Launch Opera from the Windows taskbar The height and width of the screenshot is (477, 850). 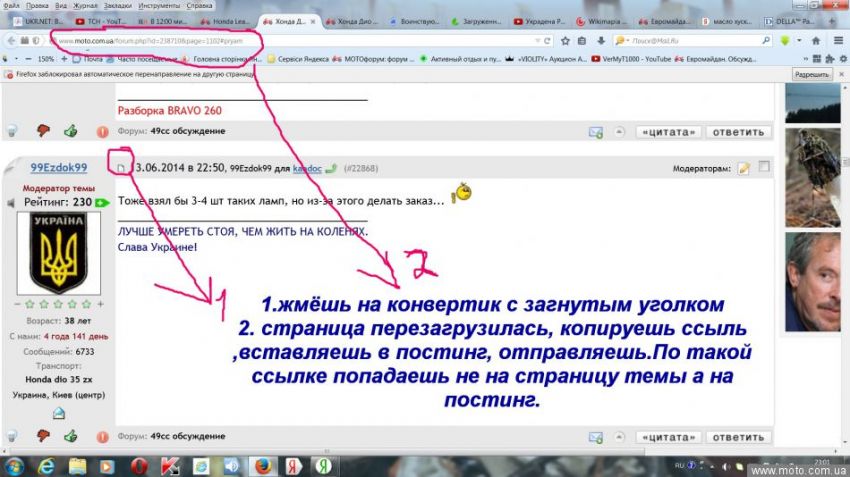coord(139,466)
